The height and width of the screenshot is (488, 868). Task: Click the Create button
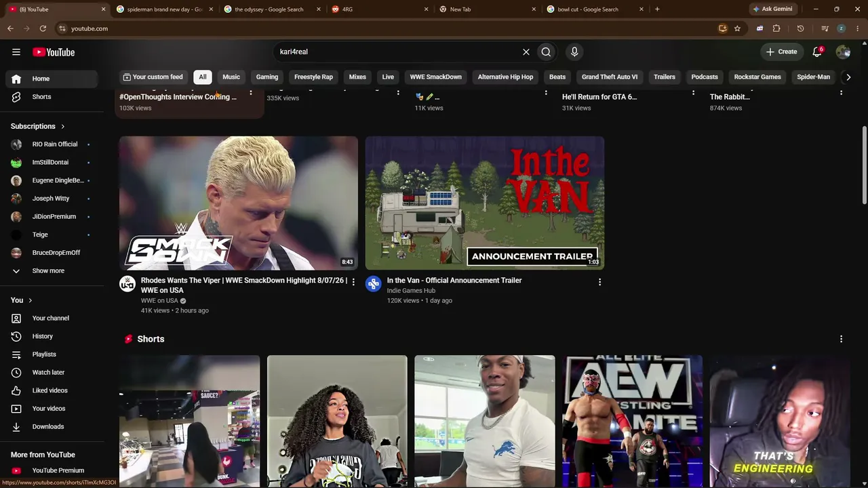click(x=781, y=52)
